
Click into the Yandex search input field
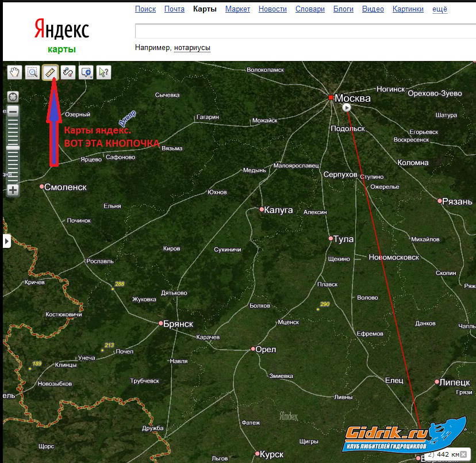[x=304, y=31]
